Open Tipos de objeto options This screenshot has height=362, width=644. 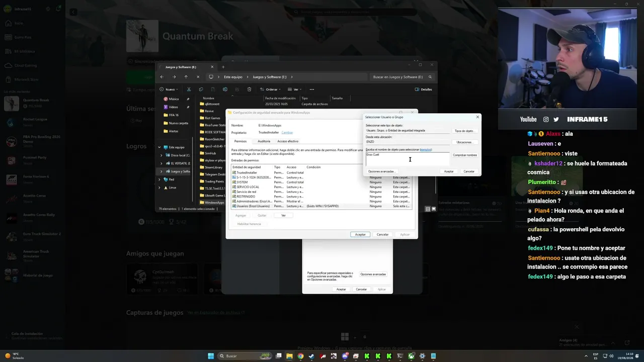pos(464,131)
